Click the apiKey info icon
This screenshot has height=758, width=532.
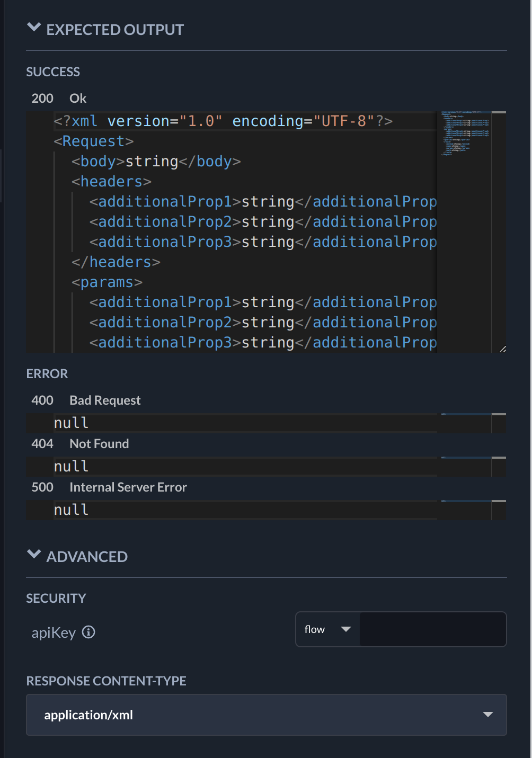pos(89,632)
